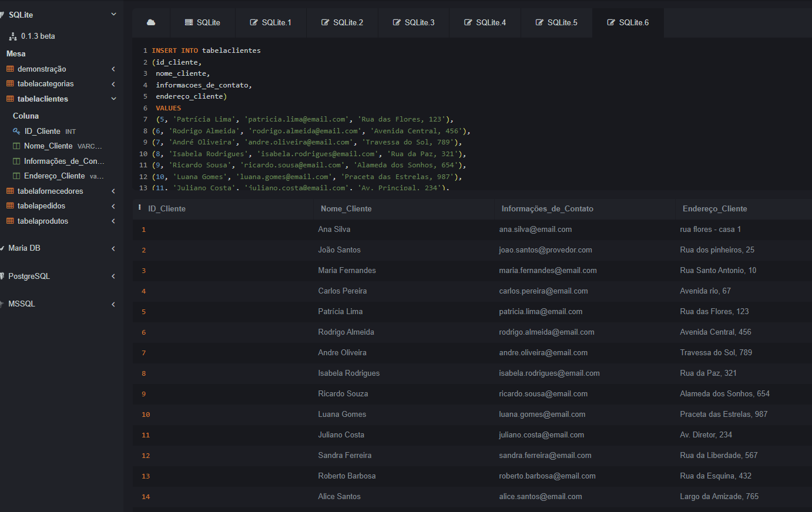
Task: Click the edit icon on SQLite.1 tab
Action: (x=254, y=22)
